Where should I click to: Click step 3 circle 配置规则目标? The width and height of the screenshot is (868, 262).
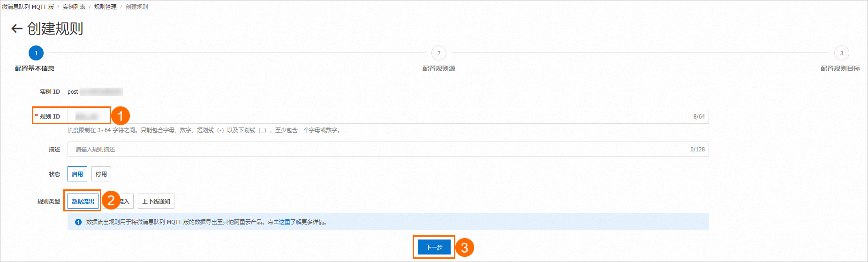(x=842, y=53)
